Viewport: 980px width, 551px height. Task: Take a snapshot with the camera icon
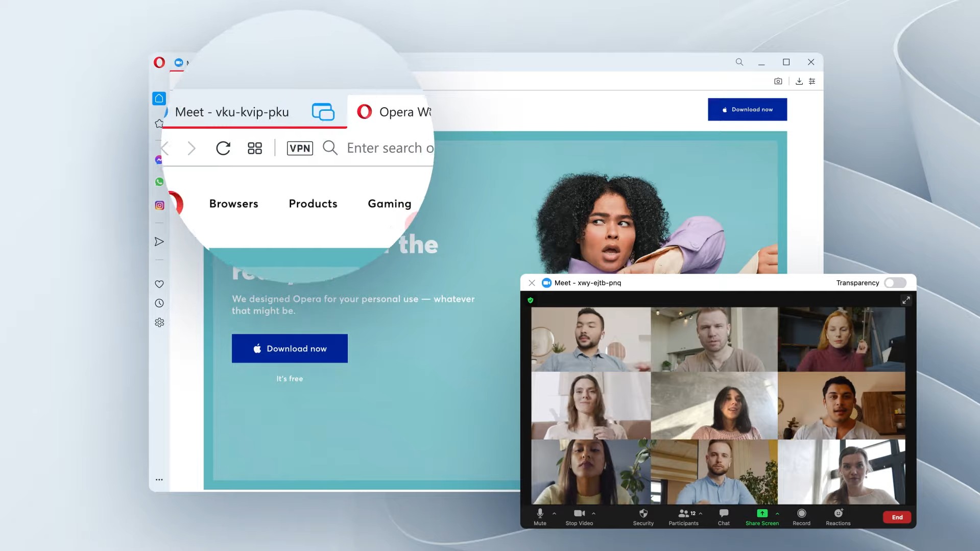click(778, 81)
